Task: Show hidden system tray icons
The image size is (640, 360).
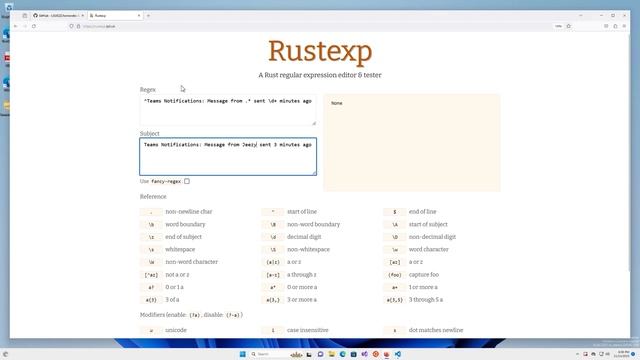Action: 577,354
